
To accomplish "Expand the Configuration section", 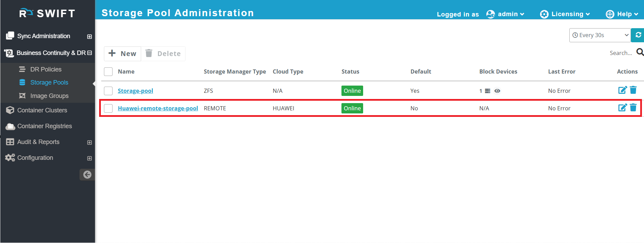I will pyautogui.click(x=89, y=158).
